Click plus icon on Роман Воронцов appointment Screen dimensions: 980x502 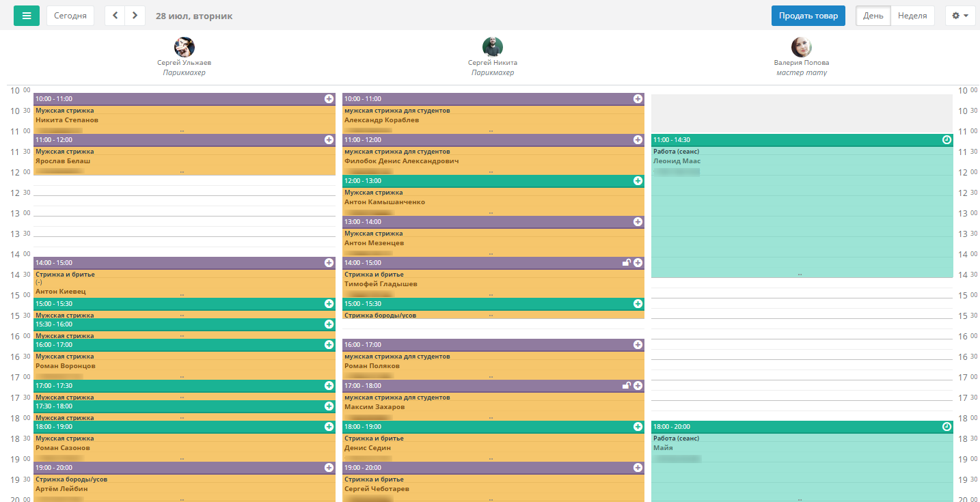pos(329,345)
